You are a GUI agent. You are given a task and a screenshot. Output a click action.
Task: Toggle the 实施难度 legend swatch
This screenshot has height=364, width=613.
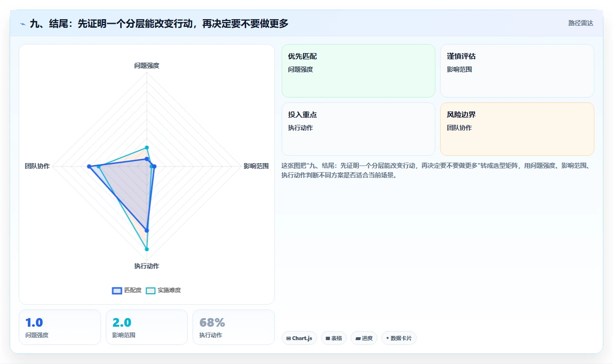[151, 290]
